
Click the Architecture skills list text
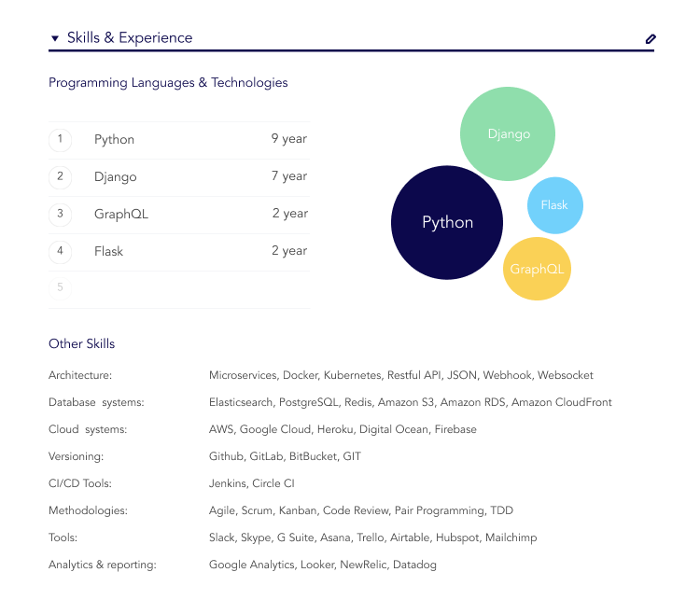pos(400,375)
